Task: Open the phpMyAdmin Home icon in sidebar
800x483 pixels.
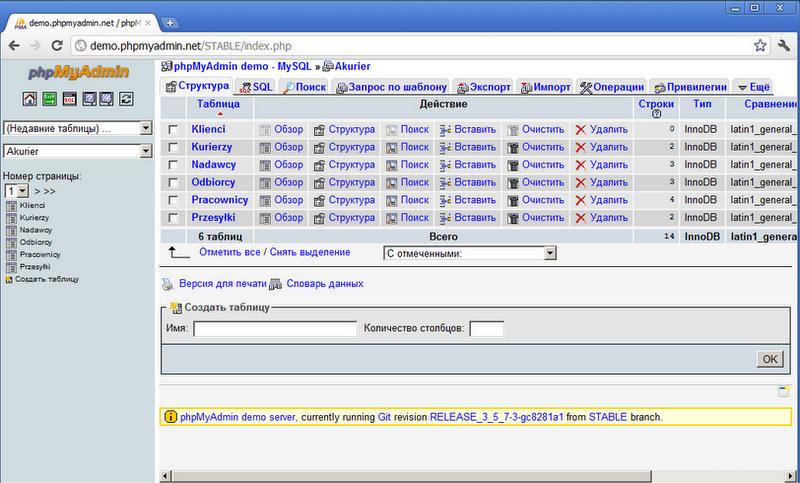Action: point(30,99)
